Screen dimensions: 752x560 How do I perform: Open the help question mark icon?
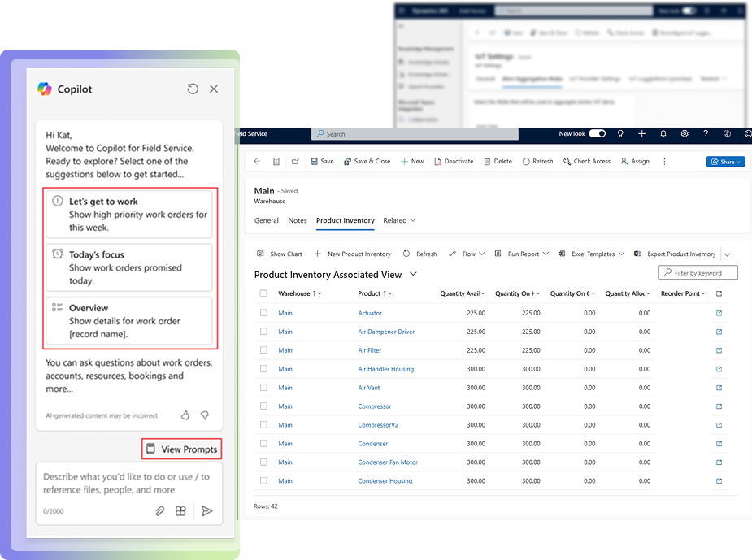pos(706,134)
